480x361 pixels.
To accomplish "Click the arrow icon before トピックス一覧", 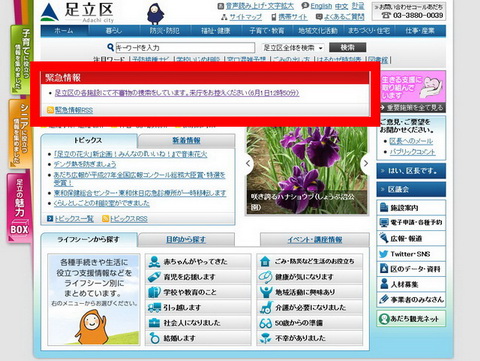I will 50,219.
